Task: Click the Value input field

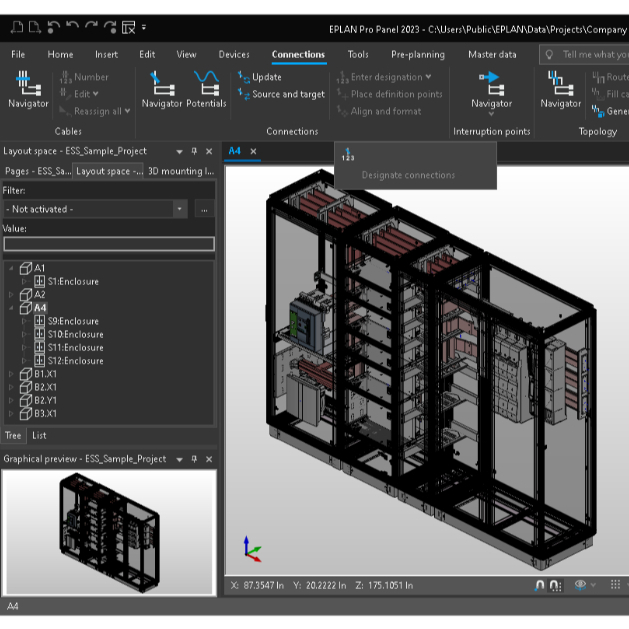Action: (x=109, y=243)
